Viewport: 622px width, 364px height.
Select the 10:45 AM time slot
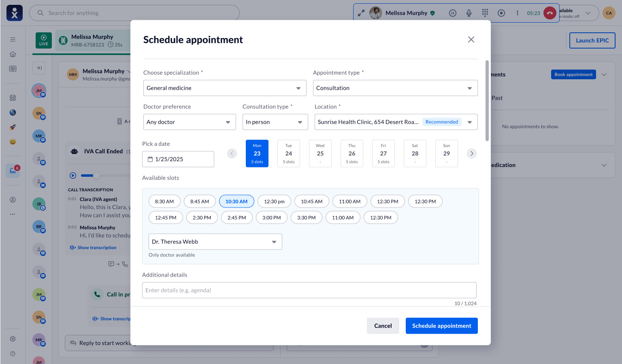312,201
